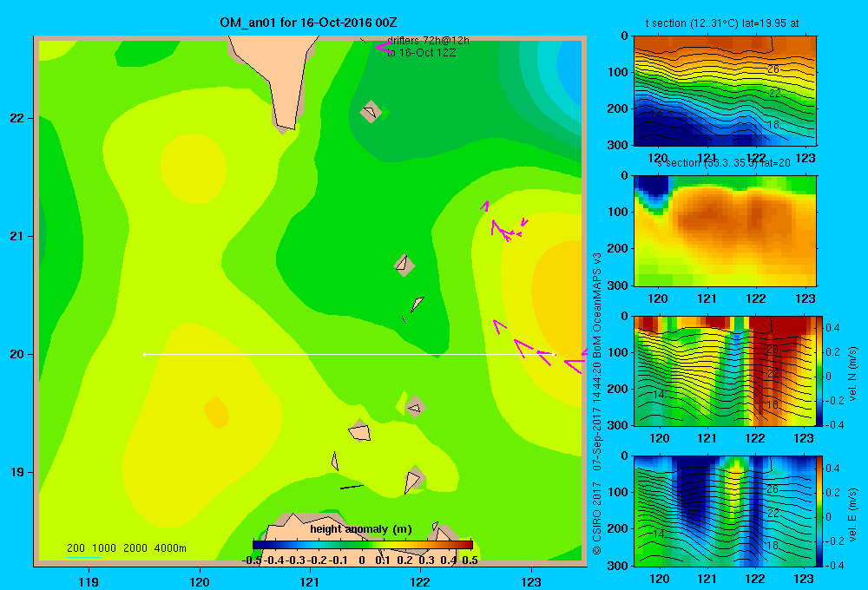
Task: Click the 0.4 tick on the vel. N colorbar
Action: 832,328
